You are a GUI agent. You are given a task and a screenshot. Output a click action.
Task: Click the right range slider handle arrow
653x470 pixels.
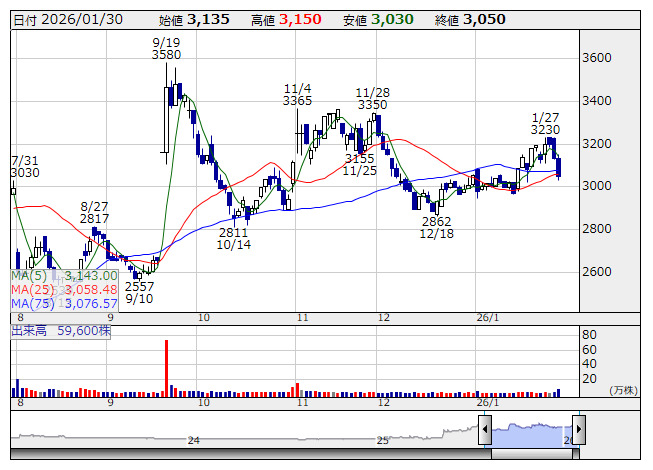579,429
